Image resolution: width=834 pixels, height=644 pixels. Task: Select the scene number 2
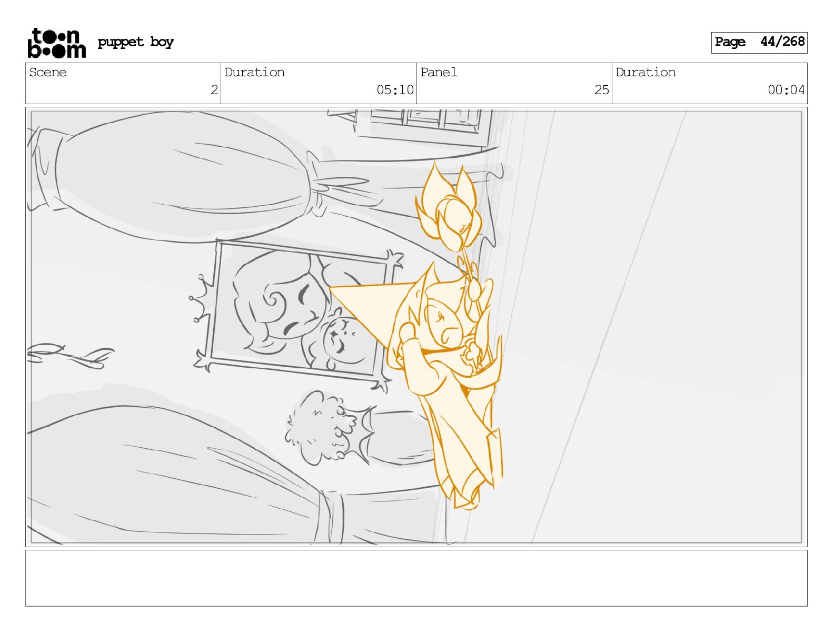tap(214, 90)
